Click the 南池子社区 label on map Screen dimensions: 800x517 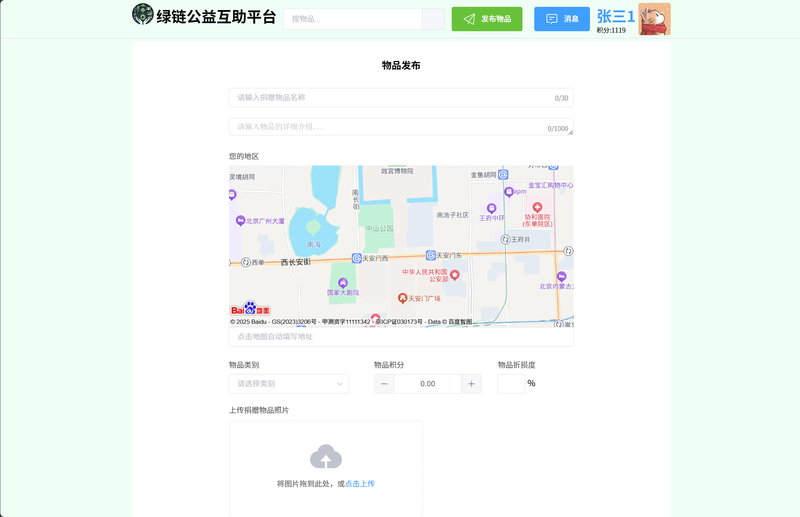(453, 215)
